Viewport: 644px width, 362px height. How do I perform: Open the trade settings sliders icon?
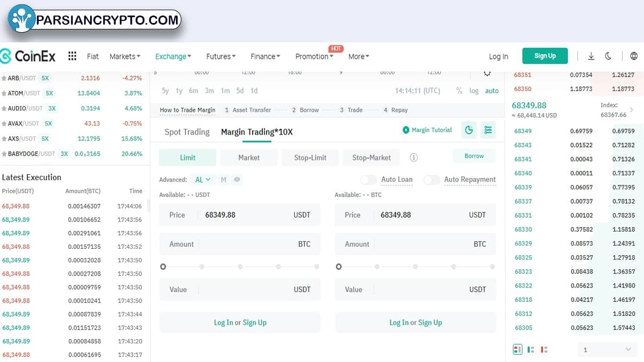click(488, 130)
